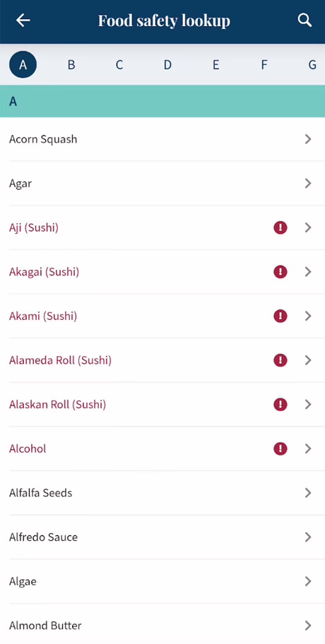Expand Agar with its chevron arrow
Viewport: 325px width, 644px height.
click(x=308, y=184)
